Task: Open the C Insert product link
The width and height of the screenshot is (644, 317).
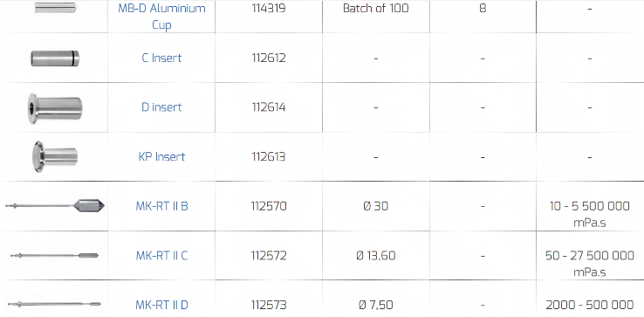Action: click(161, 58)
